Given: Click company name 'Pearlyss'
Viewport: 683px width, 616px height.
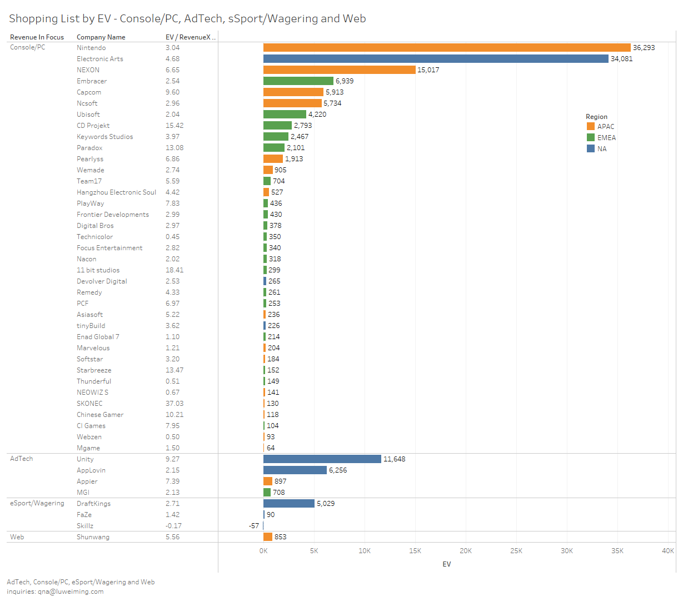Looking at the screenshot, I should (x=90, y=159).
